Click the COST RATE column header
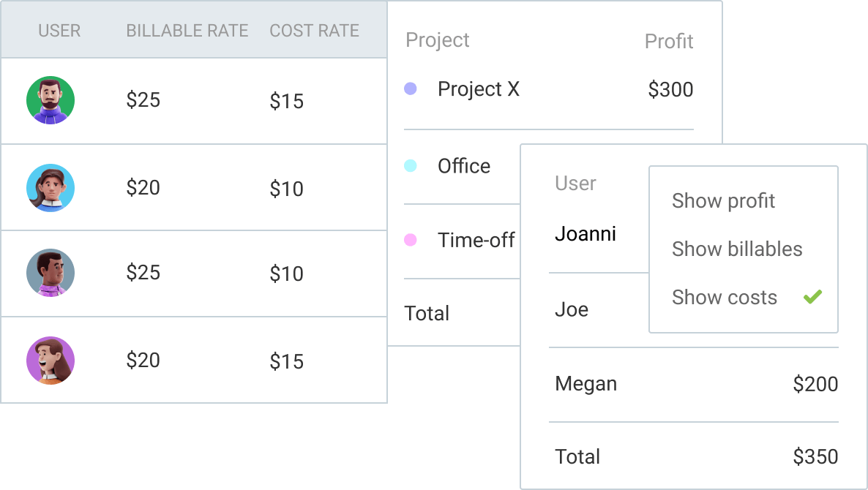Screen dimensions: 868x490 (314, 31)
